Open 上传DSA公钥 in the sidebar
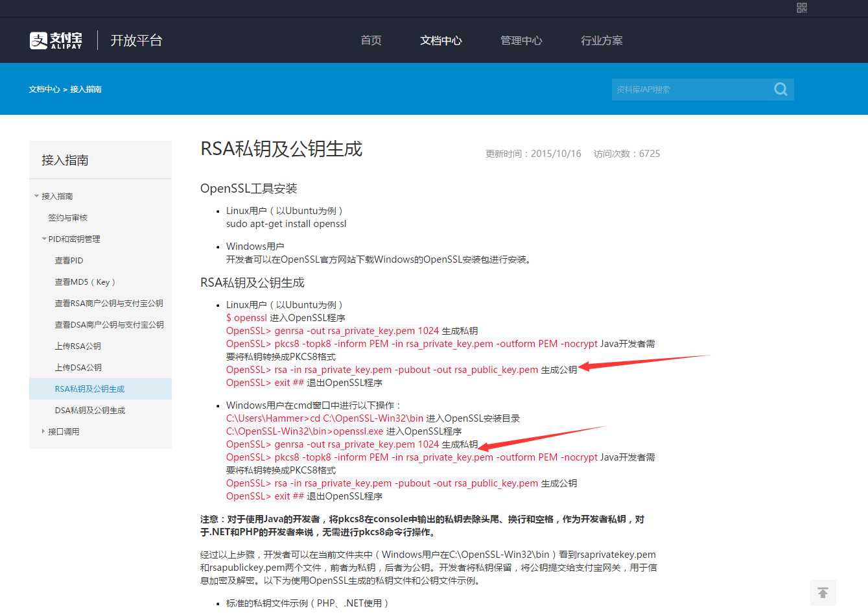Screen dimensions: 868x613 click(78, 367)
